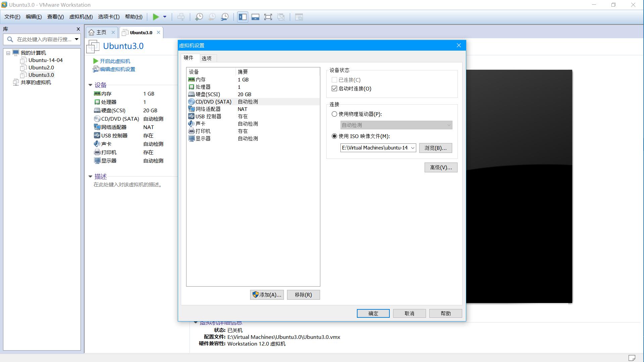Select the CD/DVD (SATA) device entry
Image resolution: width=644 pixels, height=362 pixels.
(x=214, y=102)
